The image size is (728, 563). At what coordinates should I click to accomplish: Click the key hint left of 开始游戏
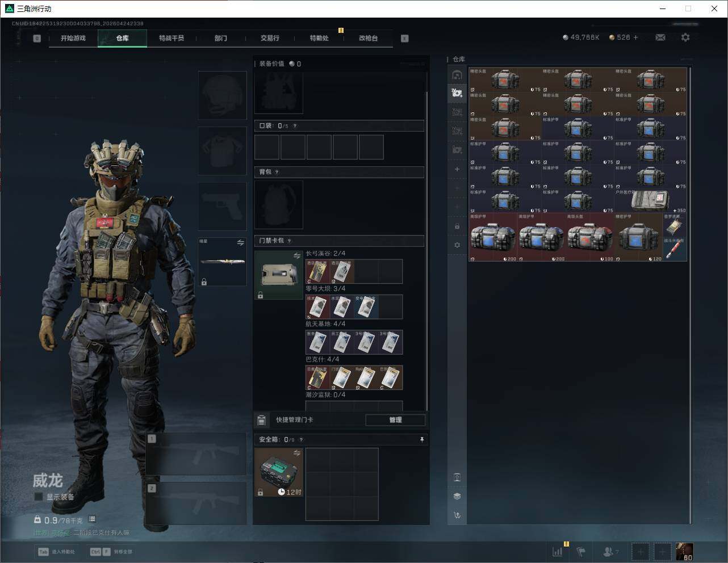(x=37, y=39)
